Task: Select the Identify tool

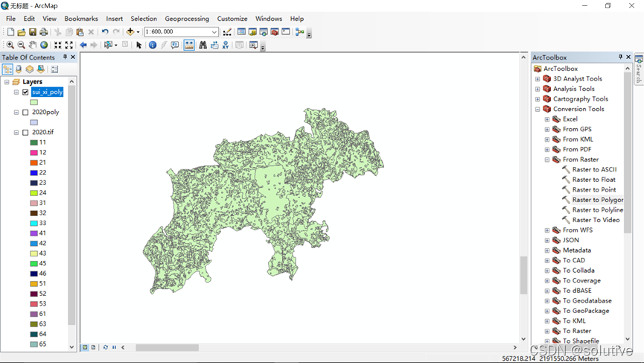Action: coord(153,45)
